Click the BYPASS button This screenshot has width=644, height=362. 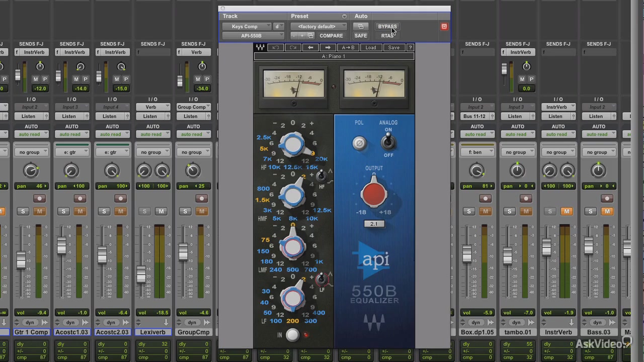coord(387,27)
